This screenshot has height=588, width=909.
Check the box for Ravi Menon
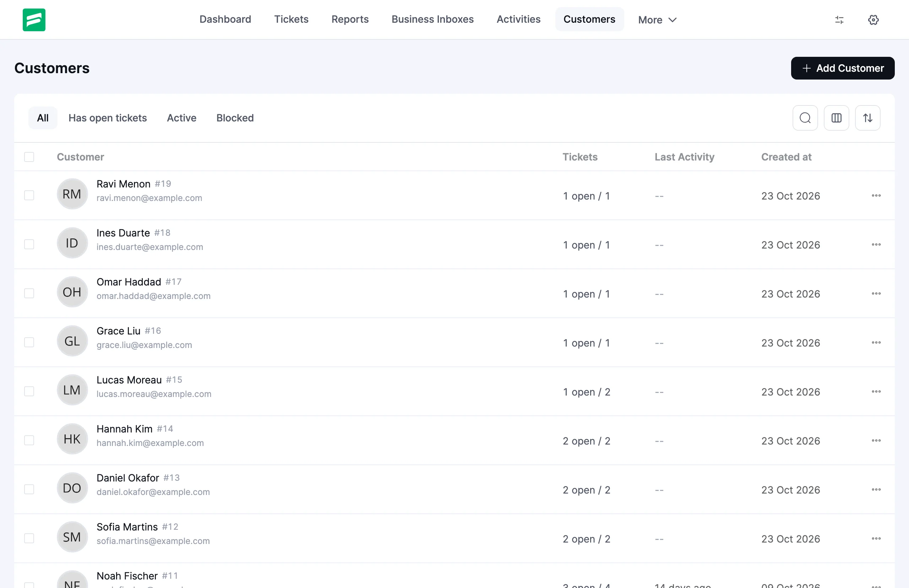tap(29, 196)
